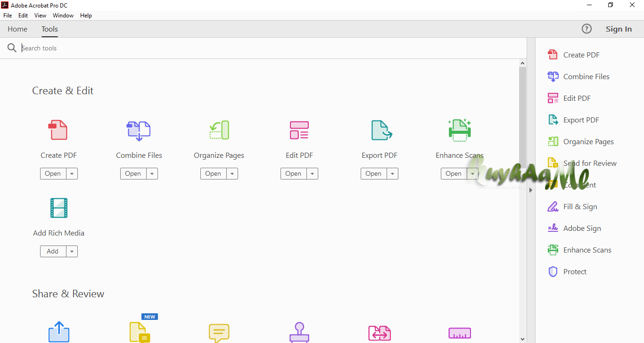This screenshot has width=644, height=343.
Task: Open Export PDF from the right sidebar
Action: (x=573, y=120)
